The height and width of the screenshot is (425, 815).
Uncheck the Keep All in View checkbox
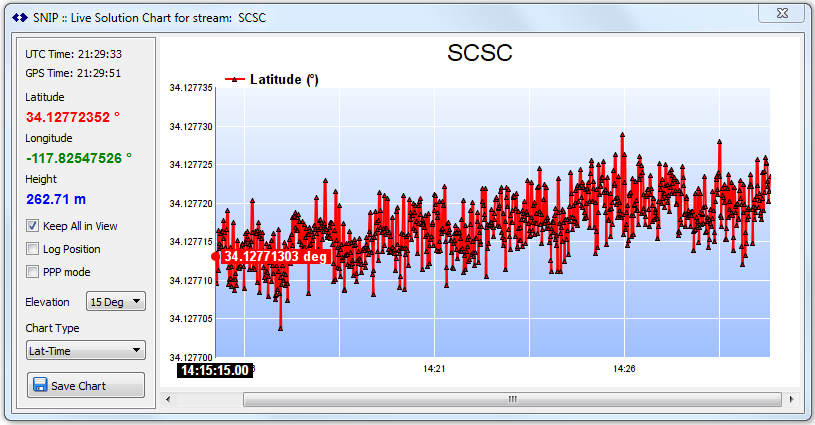pyautogui.click(x=33, y=226)
